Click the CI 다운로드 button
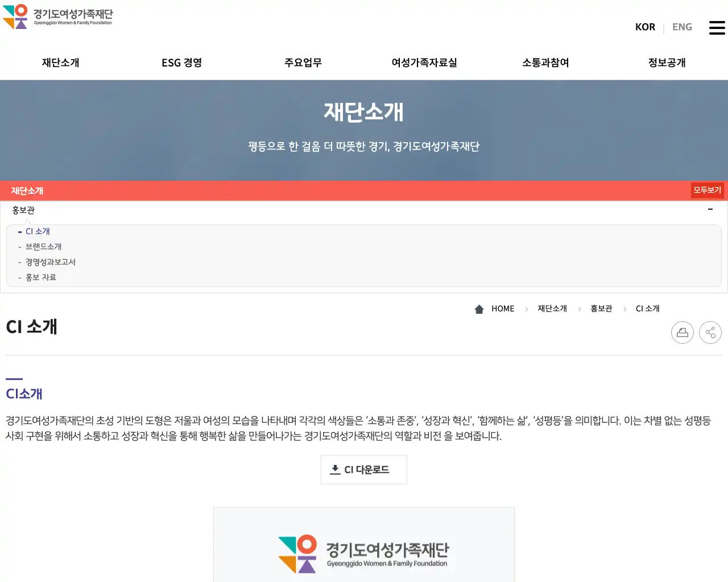This screenshot has width=728, height=582. coord(364,469)
